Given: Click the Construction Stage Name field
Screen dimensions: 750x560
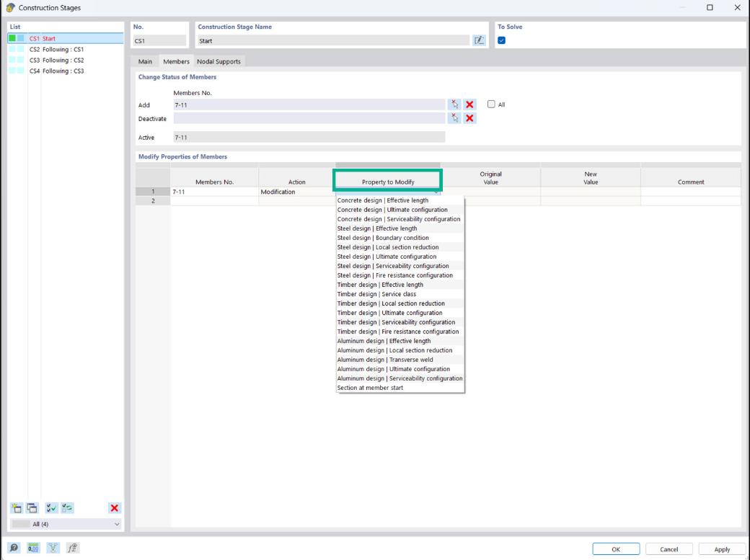Looking at the screenshot, I should [333, 40].
